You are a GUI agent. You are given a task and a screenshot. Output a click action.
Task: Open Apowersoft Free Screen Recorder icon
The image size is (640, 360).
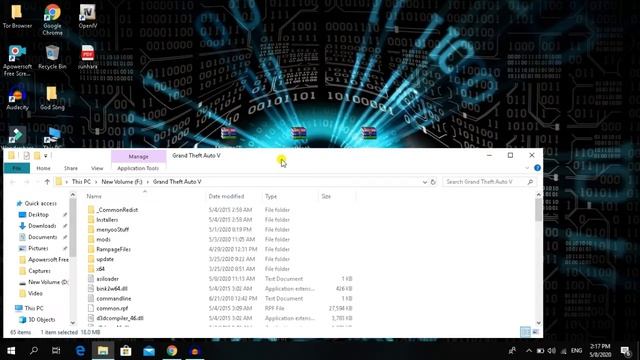pos(17,61)
